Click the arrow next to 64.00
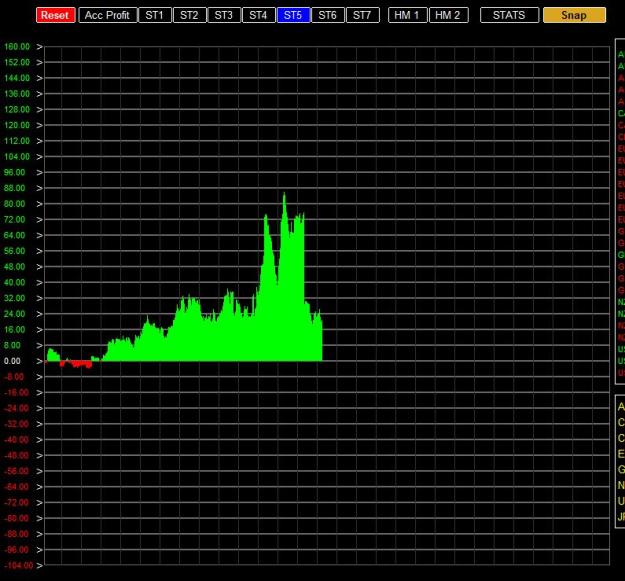Viewport: 625px width, 581px height. pos(39,236)
